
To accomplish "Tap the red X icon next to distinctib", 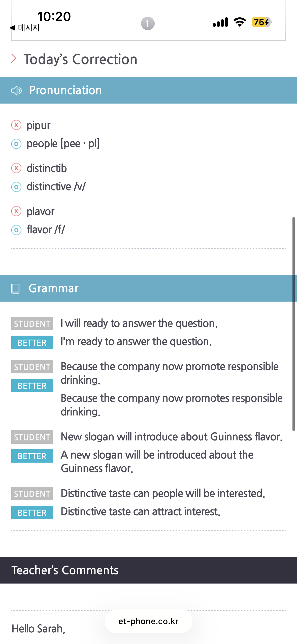I will 16,168.
